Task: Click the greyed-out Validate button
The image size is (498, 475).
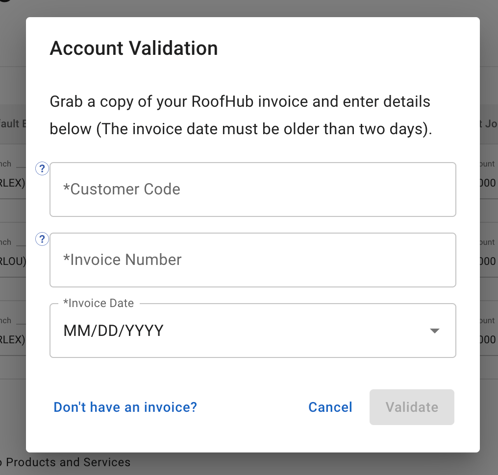Action: [x=412, y=407]
